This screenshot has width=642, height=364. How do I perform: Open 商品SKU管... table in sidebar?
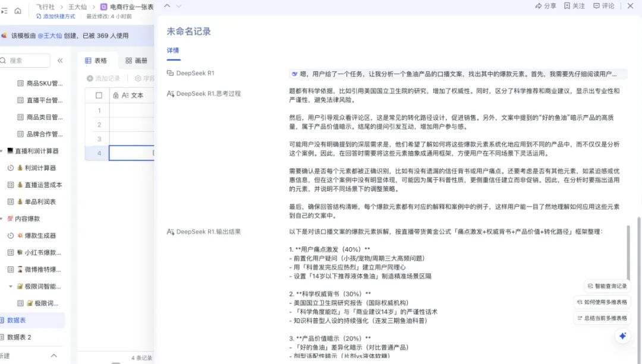tap(40, 84)
